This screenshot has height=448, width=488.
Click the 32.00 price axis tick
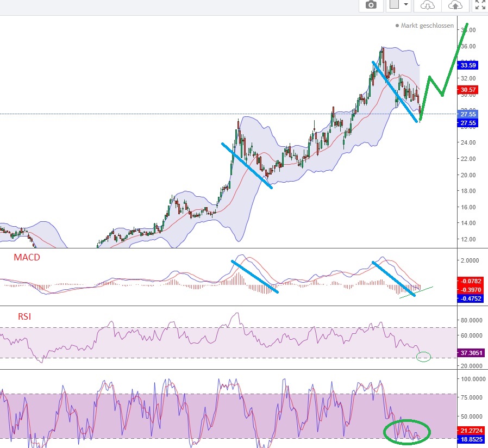(x=468, y=78)
